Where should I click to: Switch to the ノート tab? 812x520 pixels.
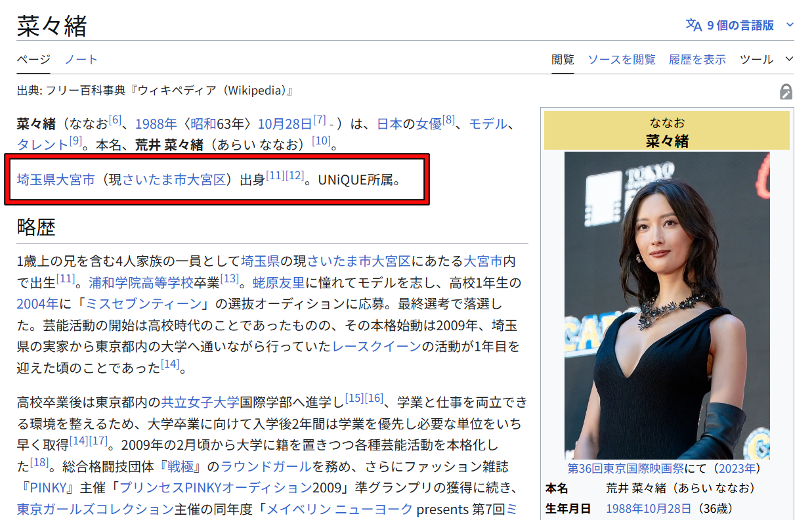[81, 60]
